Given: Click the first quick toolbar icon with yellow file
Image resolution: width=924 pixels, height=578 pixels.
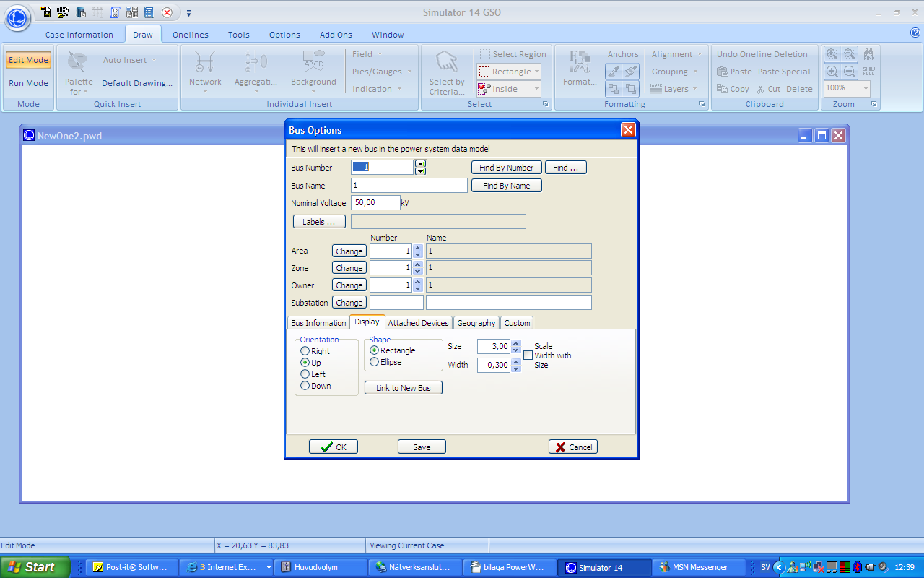Looking at the screenshot, I should click(x=45, y=12).
